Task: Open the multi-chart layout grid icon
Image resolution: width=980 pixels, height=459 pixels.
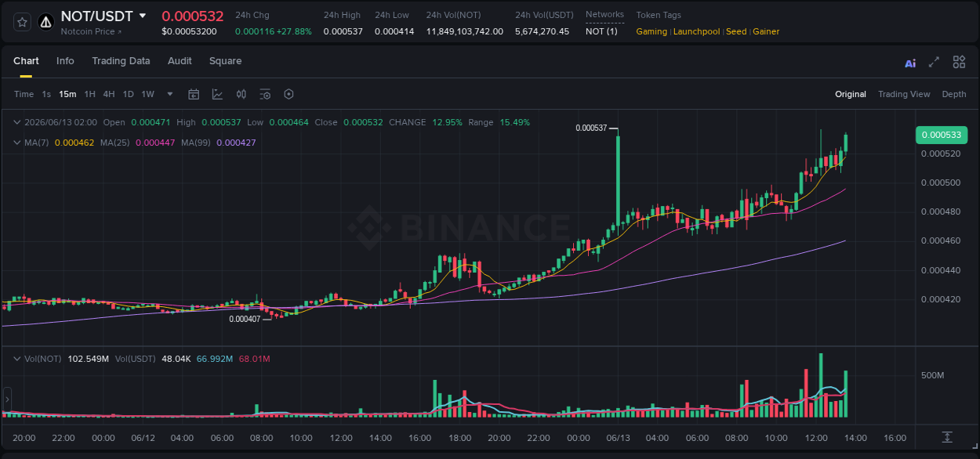Action: coord(959,62)
